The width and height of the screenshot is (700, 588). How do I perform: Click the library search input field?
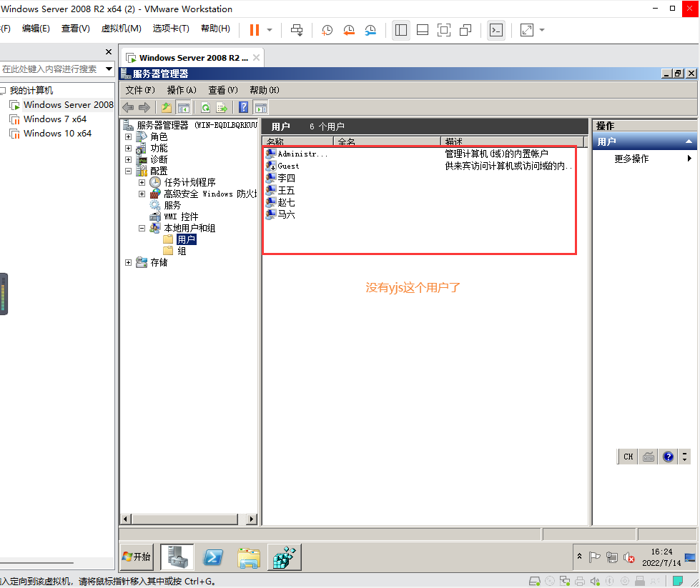[51, 69]
